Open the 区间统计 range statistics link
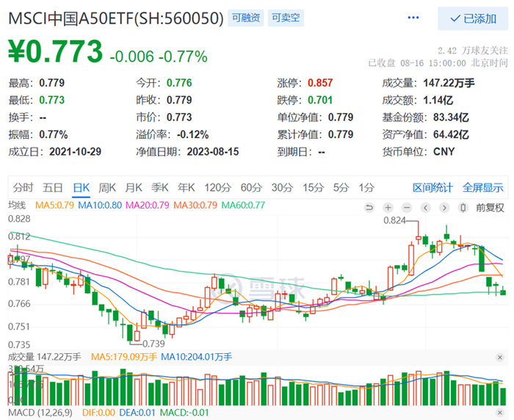This screenshot has height=420, width=514. [x=432, y=187]
